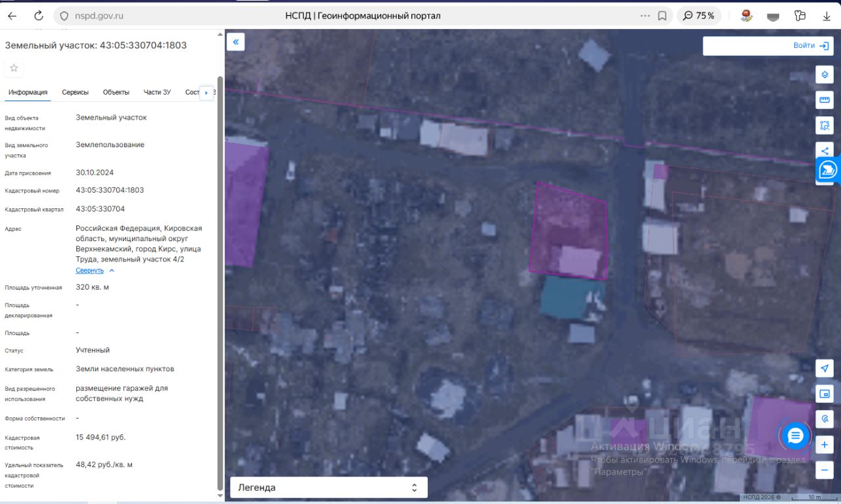Screen dimensions: 841x504
Task: Click cadastral number value 43:05:330704:1803
Action: (x=110, y=190)
